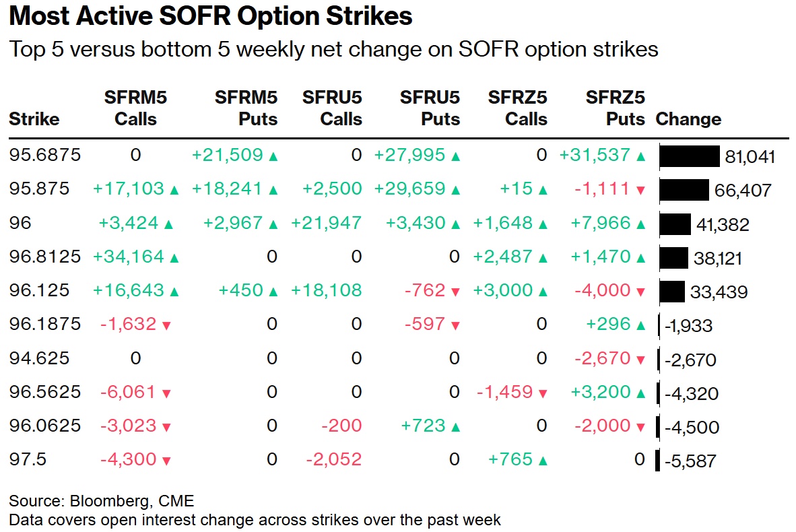Click the red down arrow beside -6,061

point(166,393)
